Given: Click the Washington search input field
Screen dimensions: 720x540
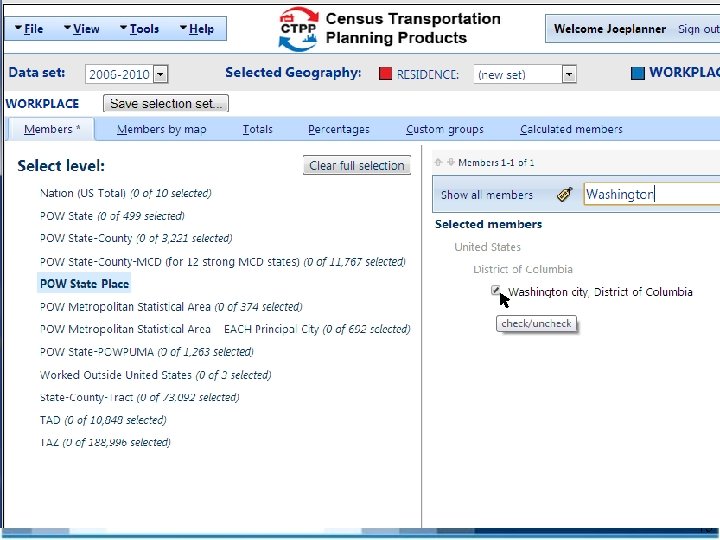Looking at the screenshot, I should pyautogui.click(x=652, y=194).
